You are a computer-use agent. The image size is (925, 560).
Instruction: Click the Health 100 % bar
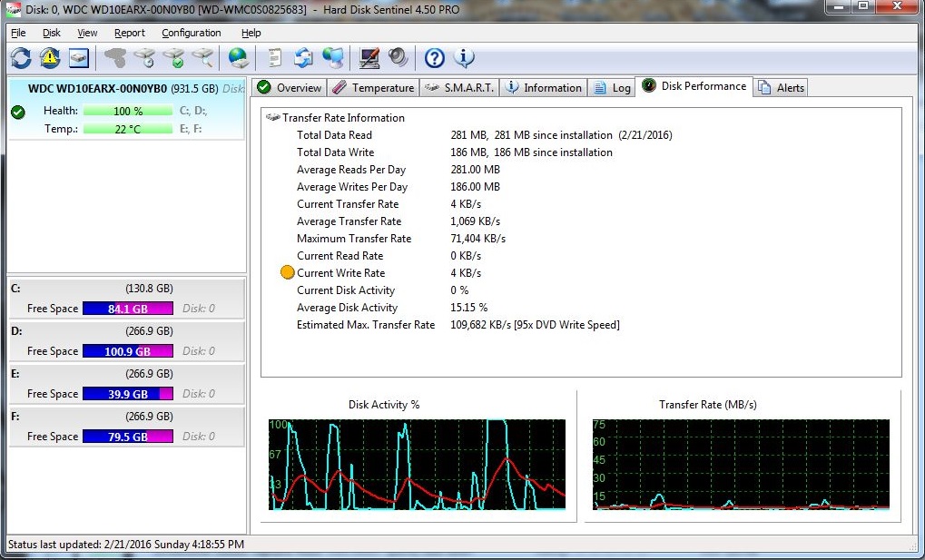(x=128, y=111)
